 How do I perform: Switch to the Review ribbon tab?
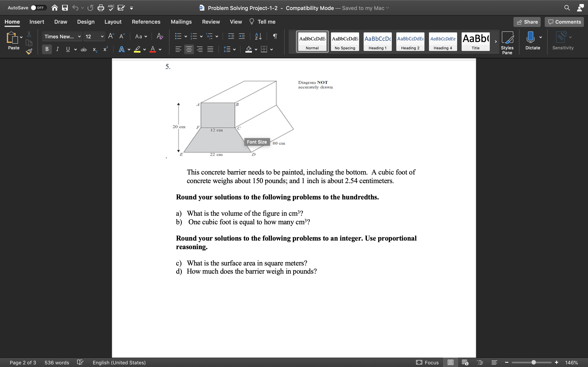(210, 22)
